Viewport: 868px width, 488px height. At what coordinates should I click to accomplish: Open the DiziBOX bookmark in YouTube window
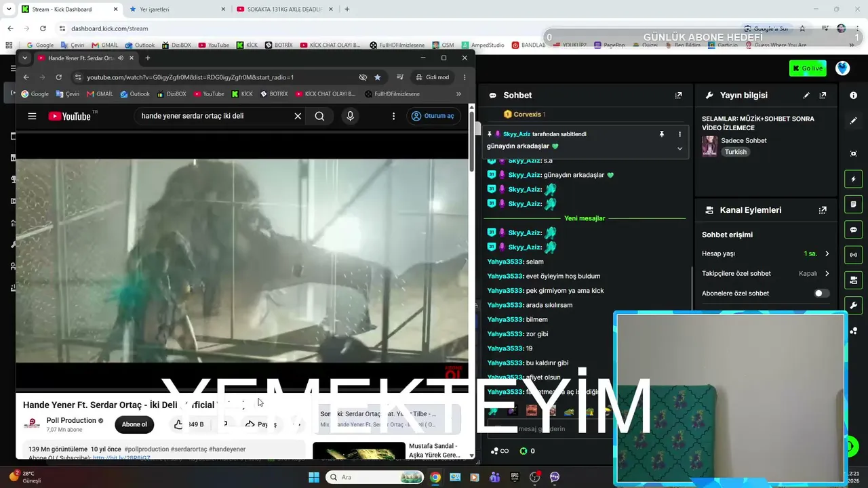(x=172, y=94)
